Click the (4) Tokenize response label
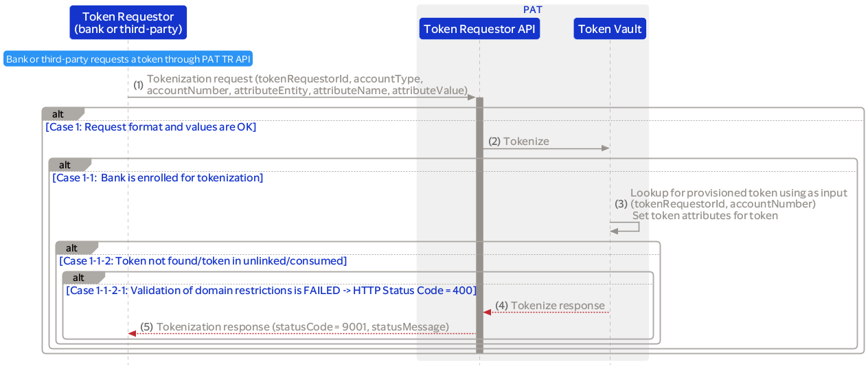868x369 pixels. (550, 306)
